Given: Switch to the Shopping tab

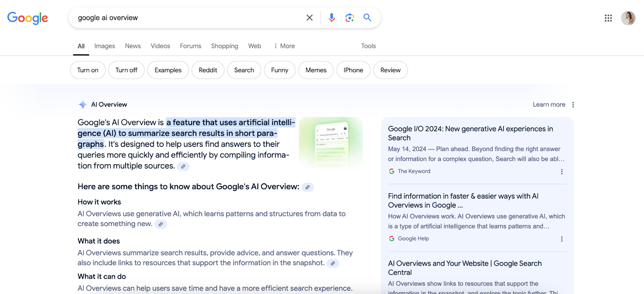Looking at the screenshot, I should click(x=225, y=46).
